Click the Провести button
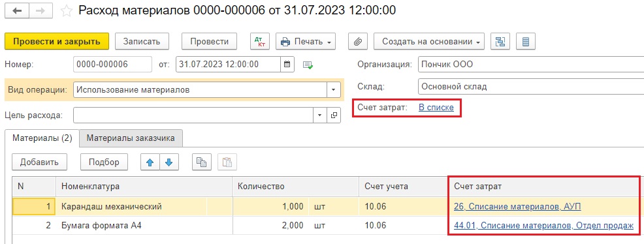 [x=210, y=41]
